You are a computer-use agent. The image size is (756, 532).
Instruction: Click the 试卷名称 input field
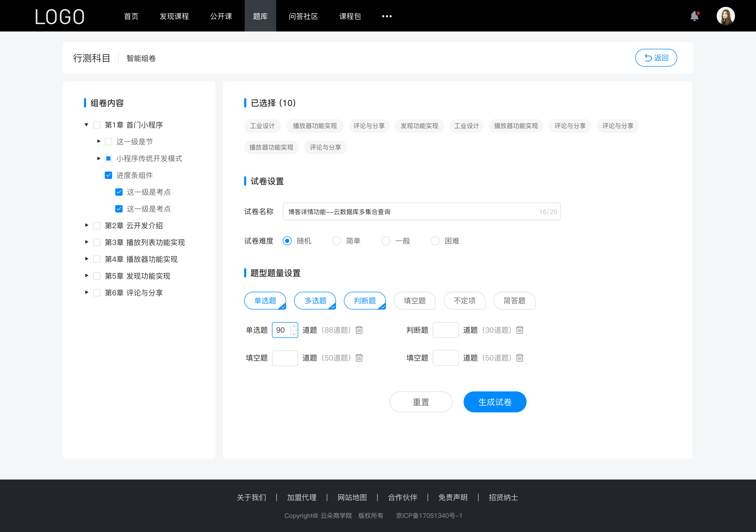[x=421, y=211]
